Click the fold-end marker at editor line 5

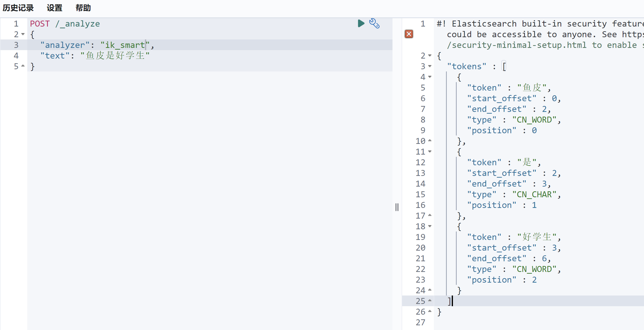[23, 66]
